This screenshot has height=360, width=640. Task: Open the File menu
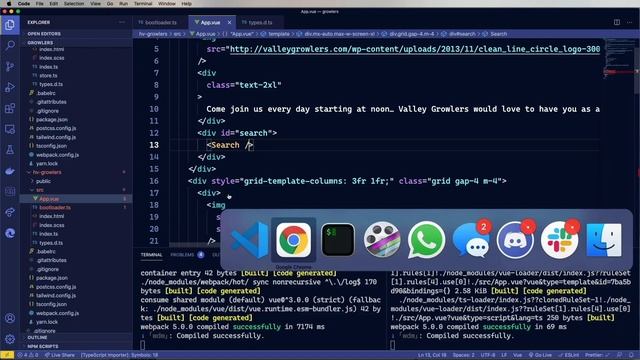(x=40, y=4)
